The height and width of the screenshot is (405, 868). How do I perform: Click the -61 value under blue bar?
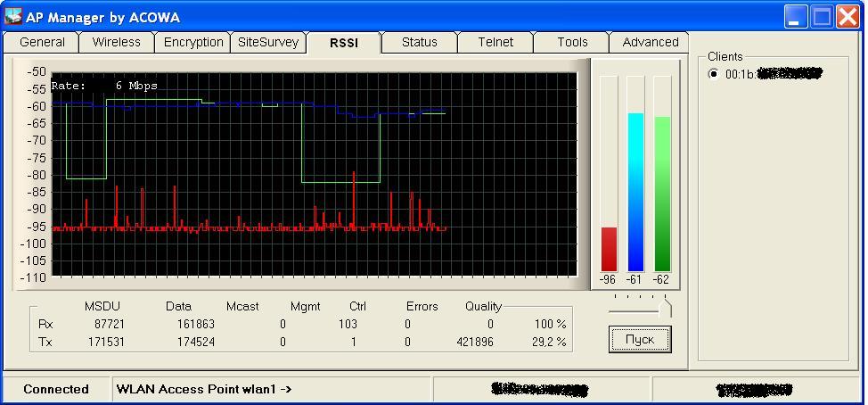[635, 280]
